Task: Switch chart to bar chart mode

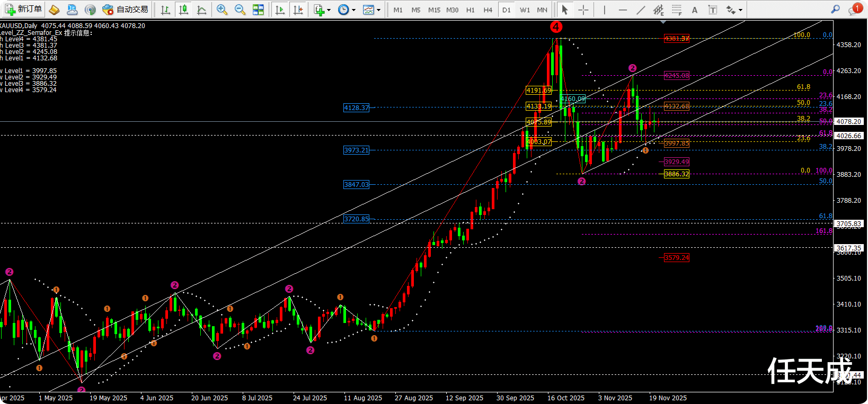Action: [x=165, y=10]
